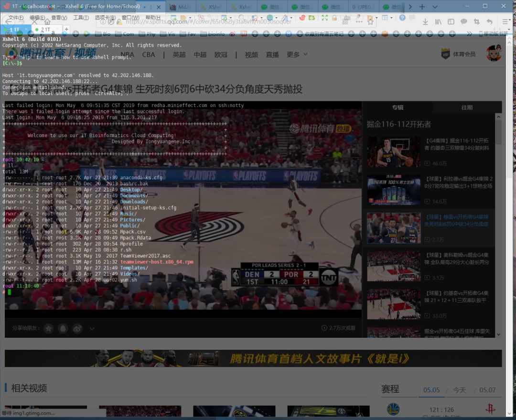516x420 pixels.
Task: Expand more share options with the chevron
Action: 92,328
